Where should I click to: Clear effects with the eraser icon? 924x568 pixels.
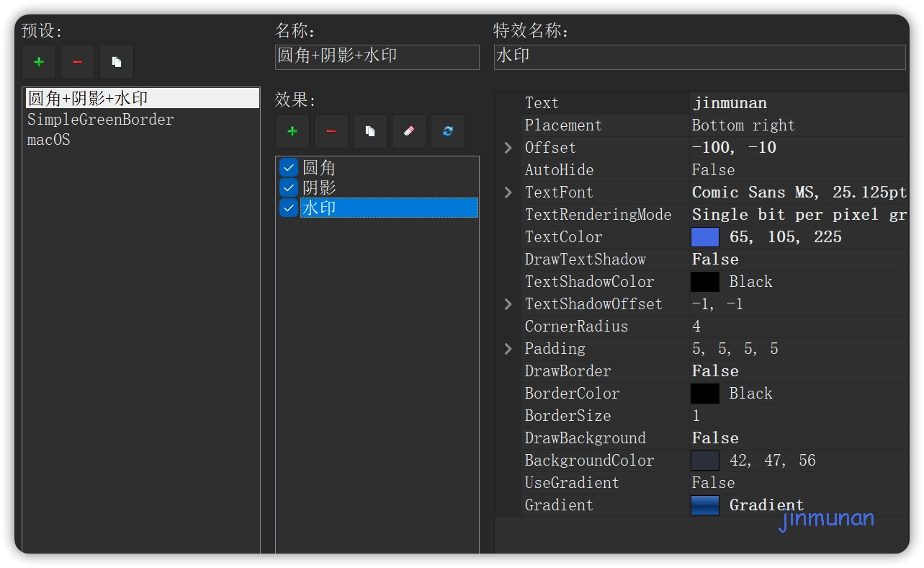tap(409, 131)
